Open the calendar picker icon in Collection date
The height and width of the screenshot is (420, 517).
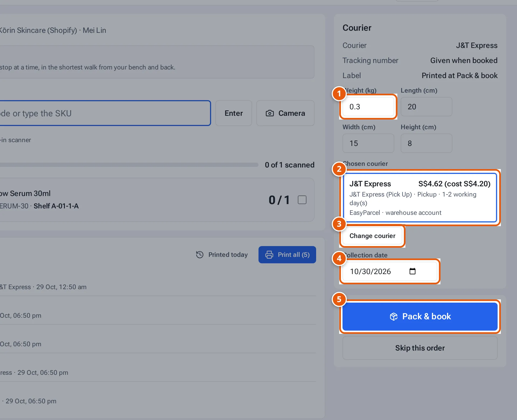(x=412, y=271)
